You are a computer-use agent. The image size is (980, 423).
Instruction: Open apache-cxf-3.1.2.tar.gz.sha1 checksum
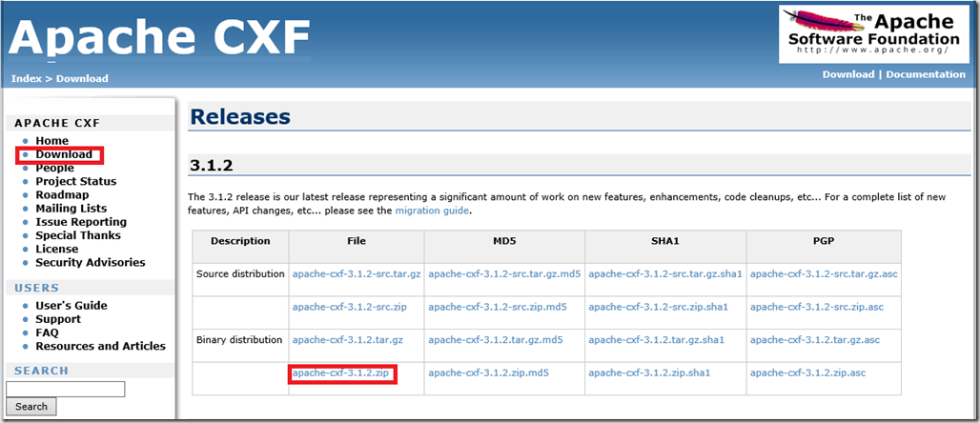[x=656, y=340]
